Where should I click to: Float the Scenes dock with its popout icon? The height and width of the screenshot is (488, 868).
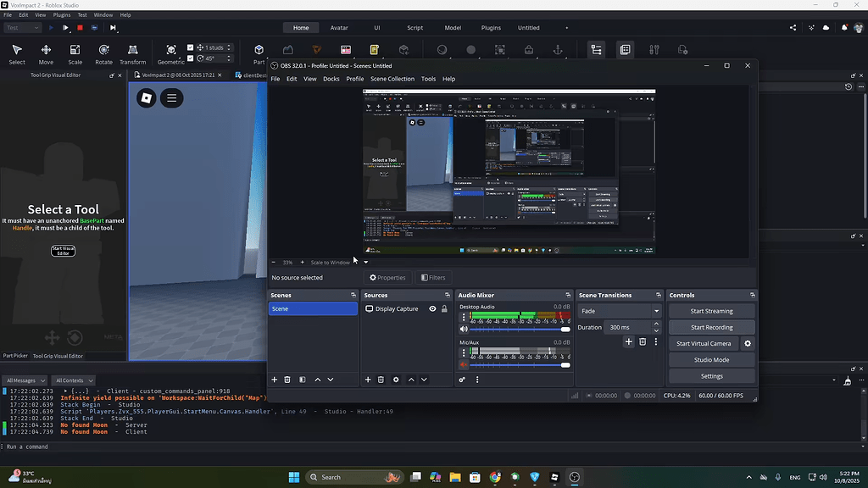point(353,296)
